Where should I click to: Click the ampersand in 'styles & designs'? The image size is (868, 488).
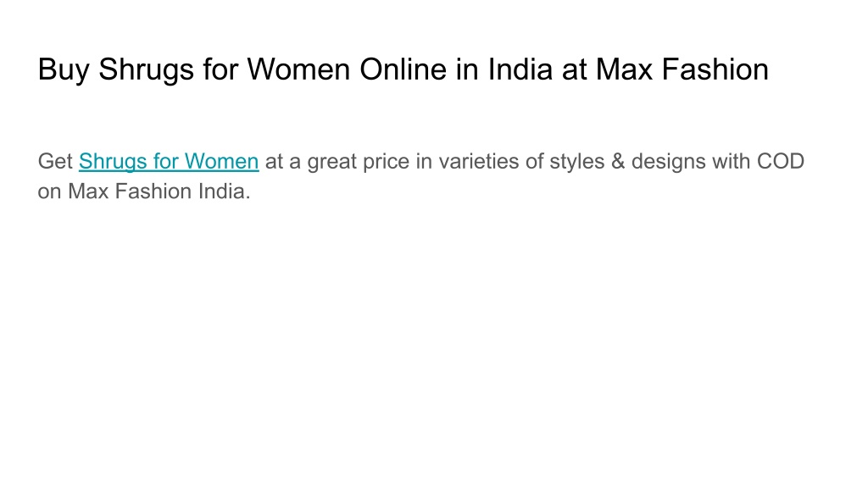click(x=618, y=162)
